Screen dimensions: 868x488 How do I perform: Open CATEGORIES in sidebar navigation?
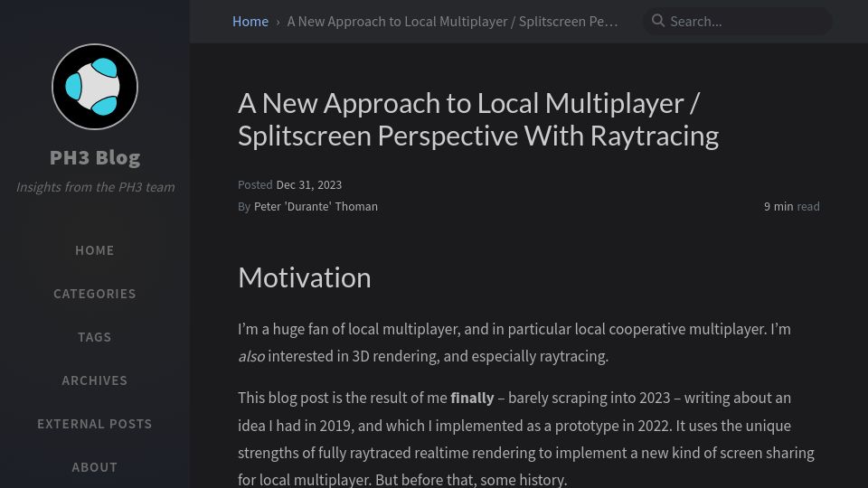click(x=95, y=294)
